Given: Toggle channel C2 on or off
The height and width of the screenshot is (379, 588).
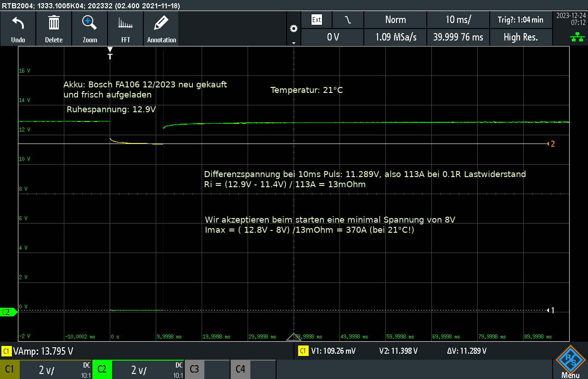Looking at the screenshot, I should pos(102,369).
